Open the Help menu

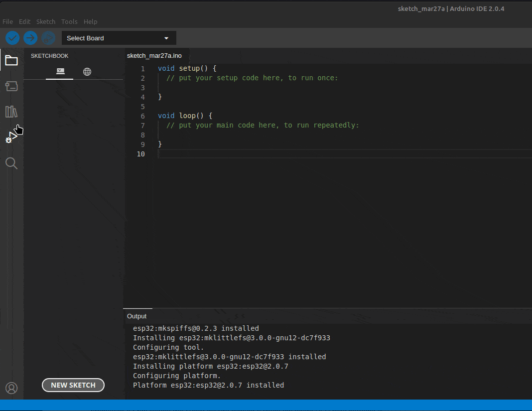(90, 22)
